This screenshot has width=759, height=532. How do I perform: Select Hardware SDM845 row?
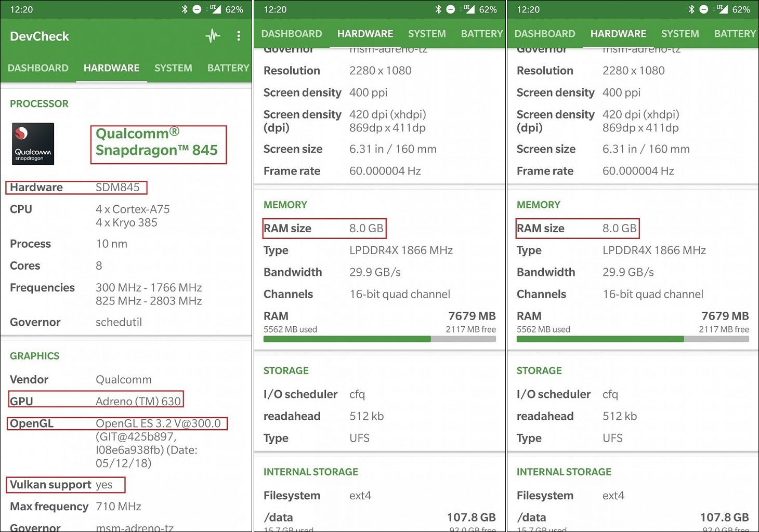(x=76, y=188)
